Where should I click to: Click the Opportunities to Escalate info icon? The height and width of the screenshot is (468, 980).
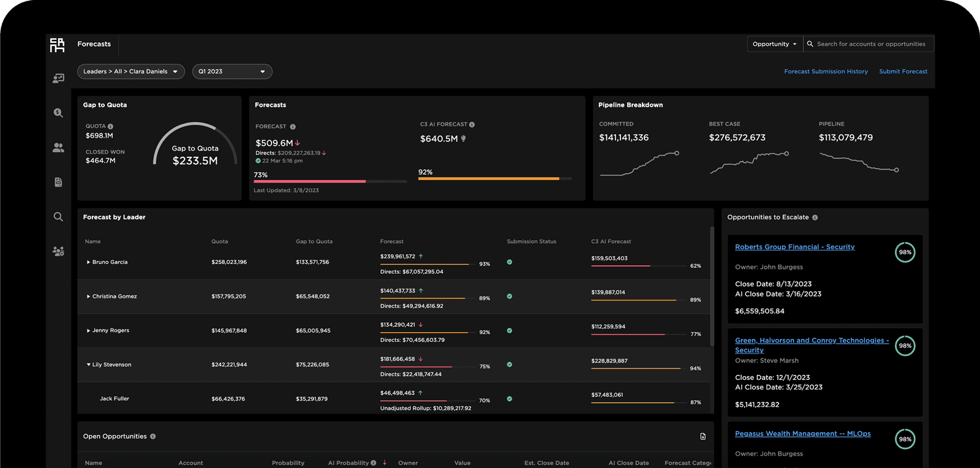(x=815, y=217)
